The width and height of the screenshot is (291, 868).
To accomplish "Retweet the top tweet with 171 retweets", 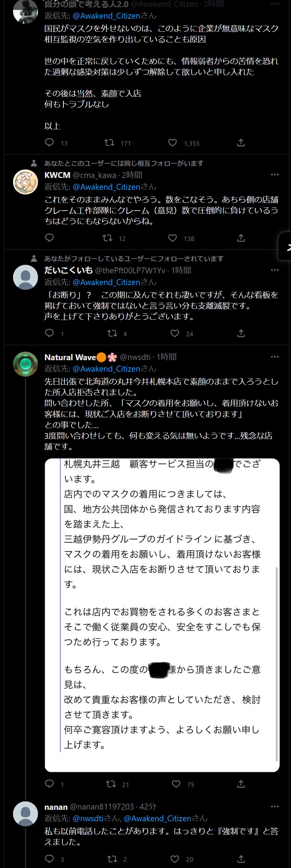I will pos(109,143).
